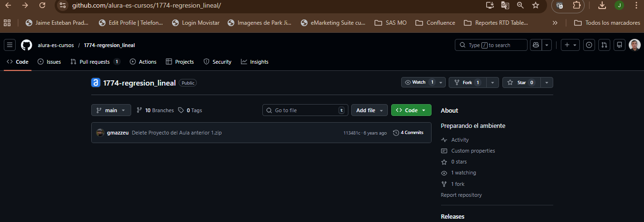Open the green Code dropdown button
This screenshot has width=644, height=222.
[x=411, y=110]
